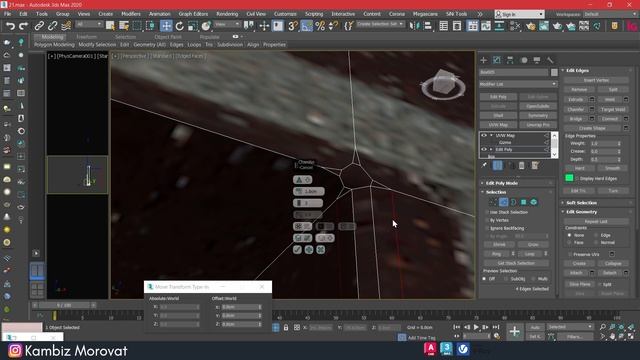
Task: Toggle the Percent Snap icon
Action: [320, 26]
